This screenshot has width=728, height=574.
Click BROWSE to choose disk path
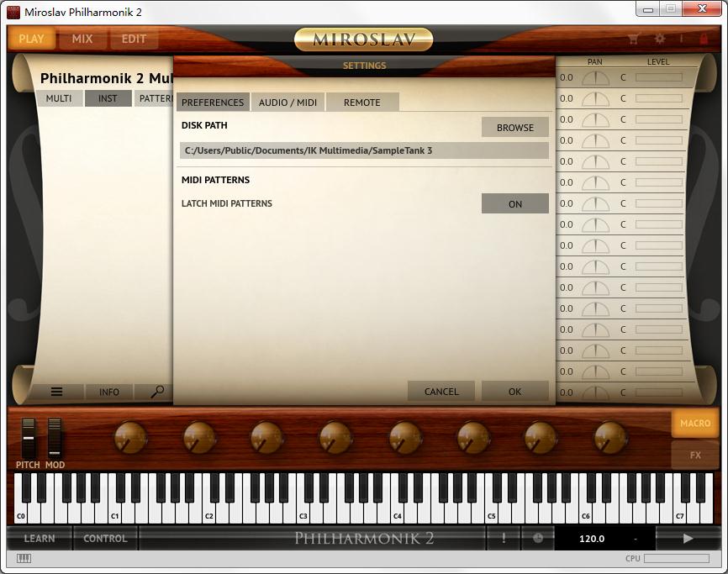click(514, 127)
